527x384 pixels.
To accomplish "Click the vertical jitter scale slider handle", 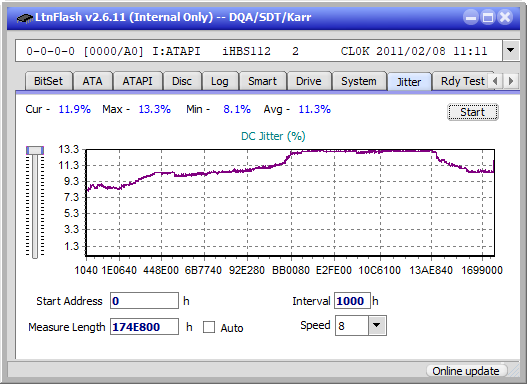I will tap(35, 150).
